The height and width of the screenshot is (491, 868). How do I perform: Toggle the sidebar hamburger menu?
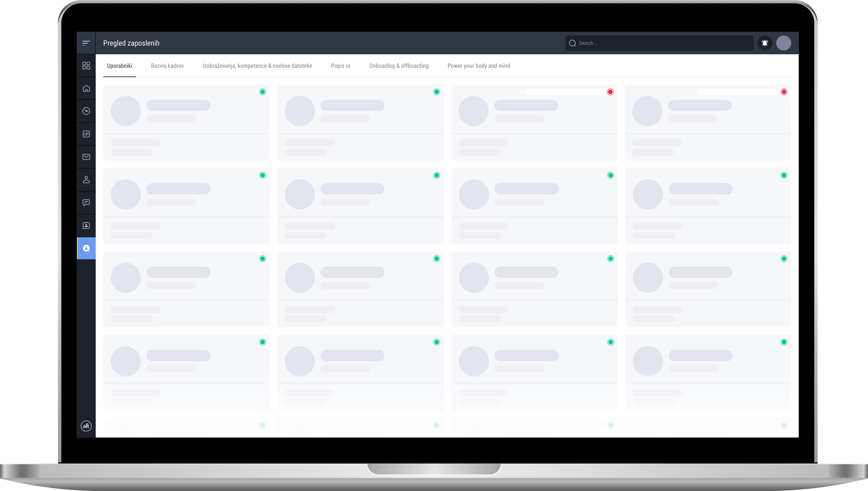tap(86, 43)
